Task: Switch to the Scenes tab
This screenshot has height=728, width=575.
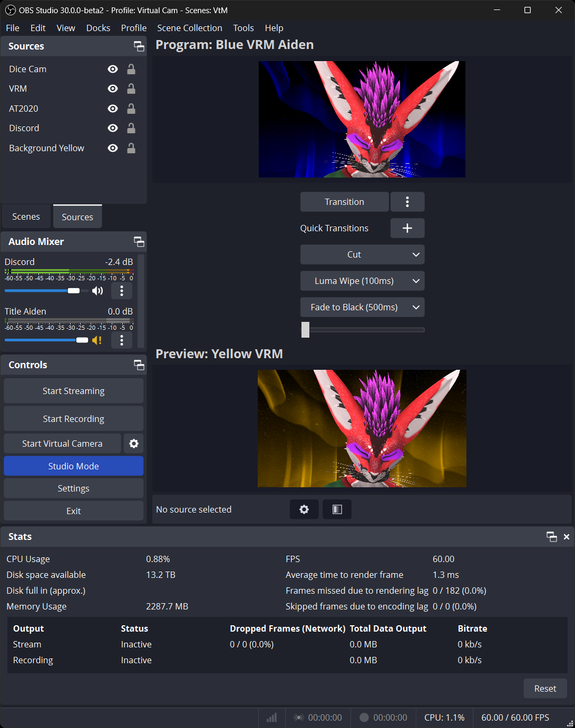Action: (26, 217)
